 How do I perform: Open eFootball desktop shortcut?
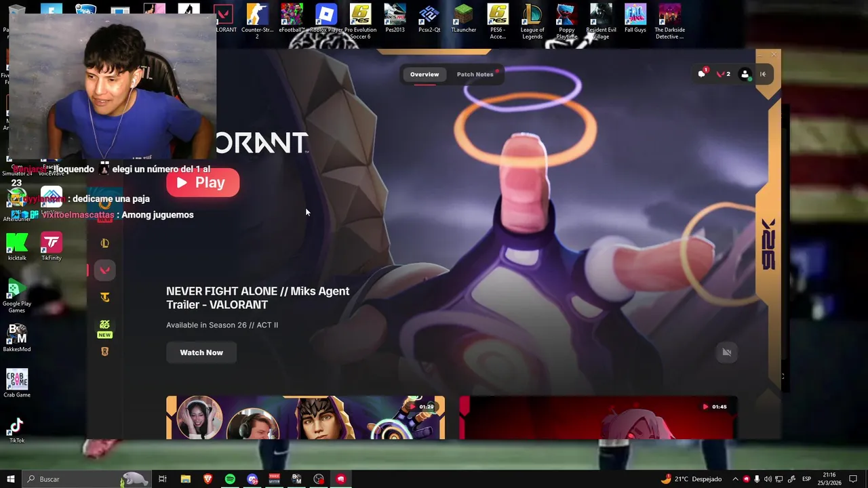[292, 18]
